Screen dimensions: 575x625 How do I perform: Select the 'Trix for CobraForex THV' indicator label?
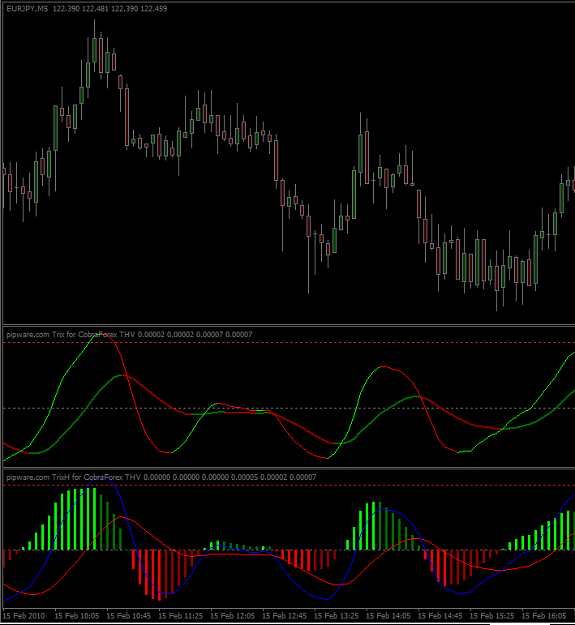[93, 334]
